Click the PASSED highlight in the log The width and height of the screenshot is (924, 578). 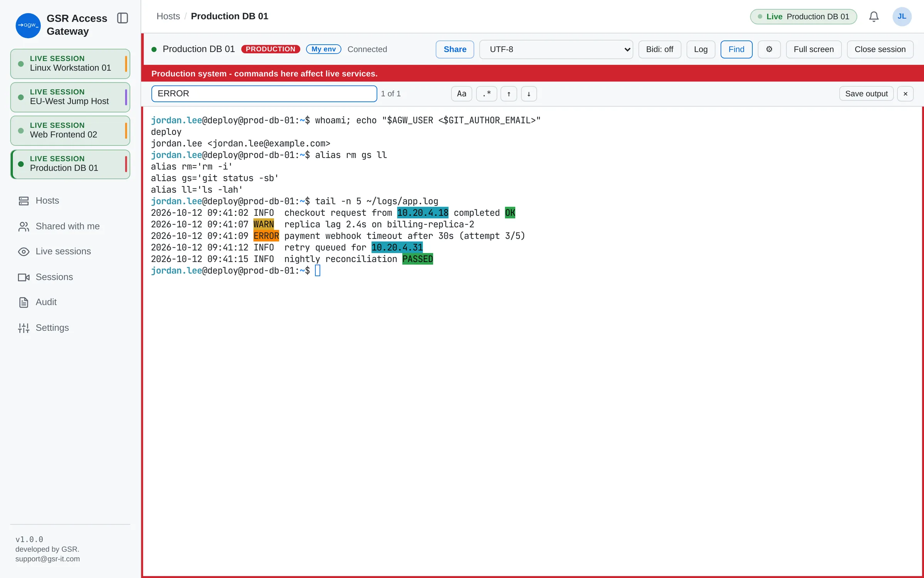click(x=418, y=259)
